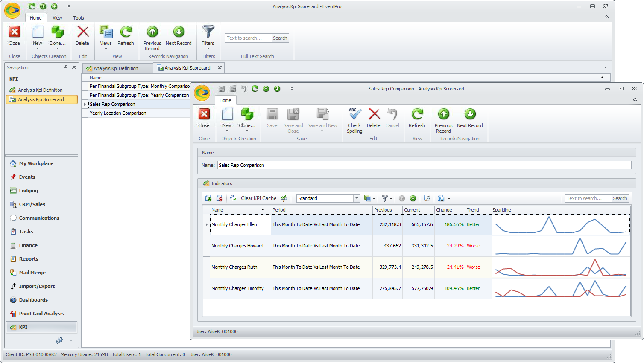Open the filter funnel dropdown in Indicators toolbar

coord(387,198)
